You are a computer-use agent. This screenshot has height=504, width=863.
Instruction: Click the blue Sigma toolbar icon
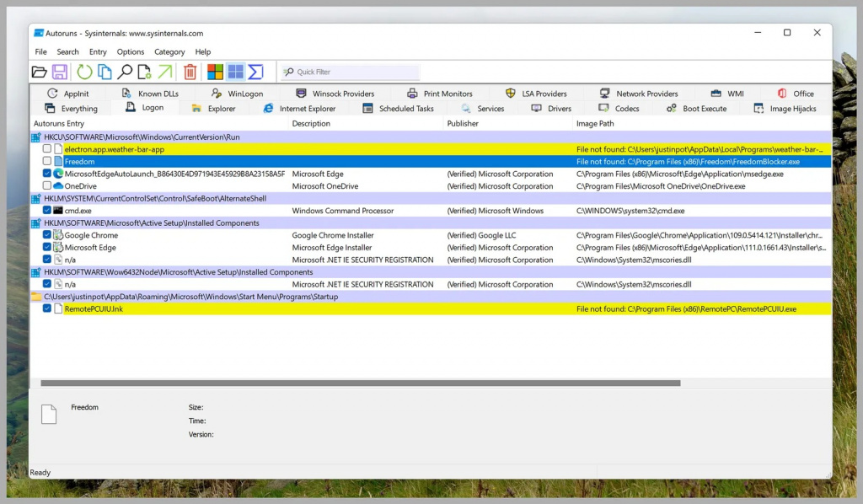pyautogui.click(x=255, y=72)
